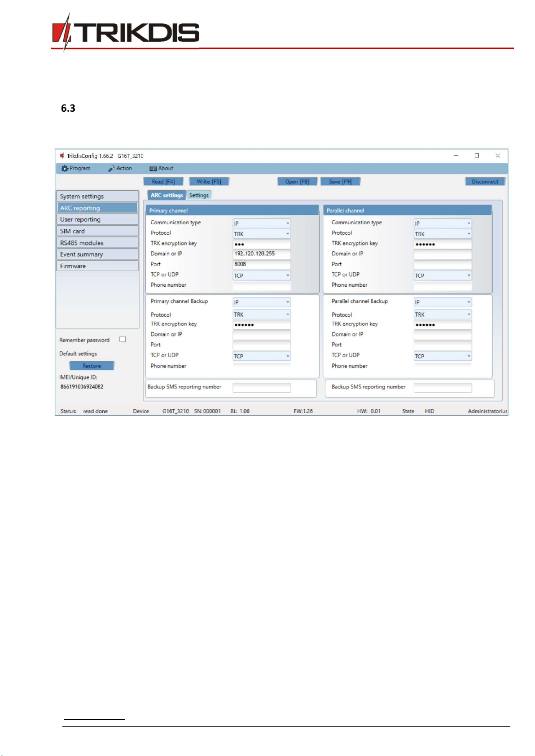
Task: Click the Administratorius status bar text
Action: coord(487,411)
